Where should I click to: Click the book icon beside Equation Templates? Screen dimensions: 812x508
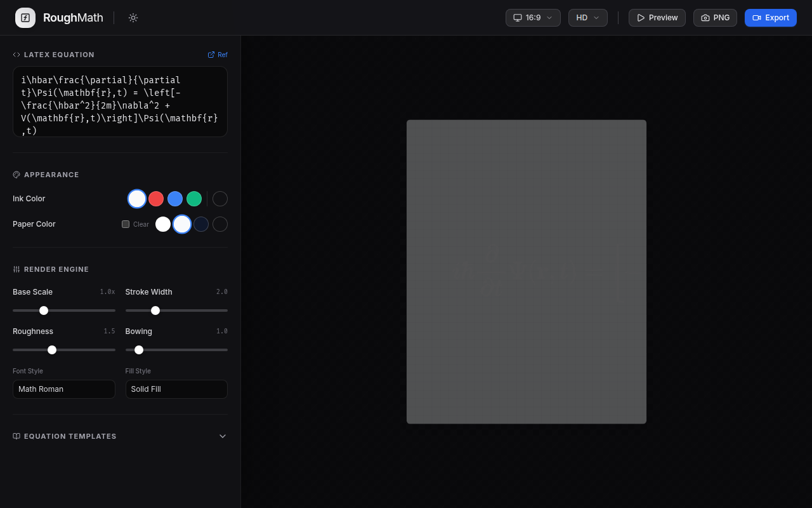(x=16, y=436)
